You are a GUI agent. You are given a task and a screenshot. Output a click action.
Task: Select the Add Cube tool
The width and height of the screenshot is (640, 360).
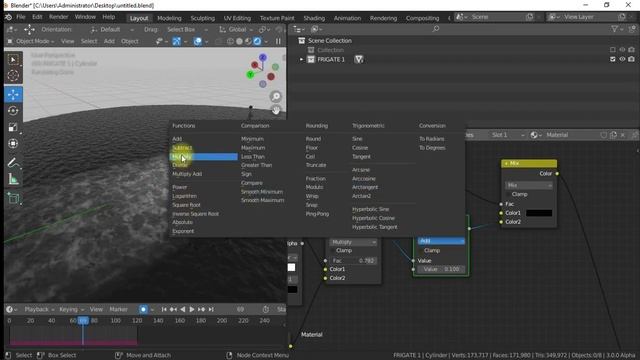pos(13,199)
